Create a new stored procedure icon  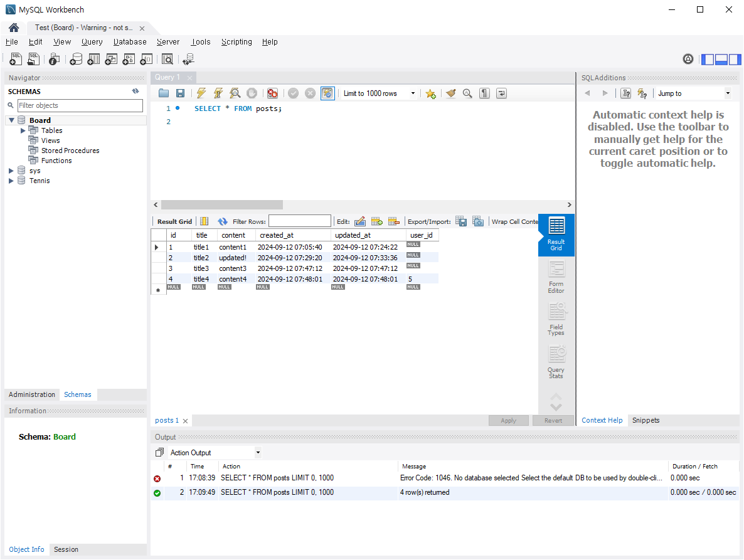pyautogui.click(x=129, y=59)
